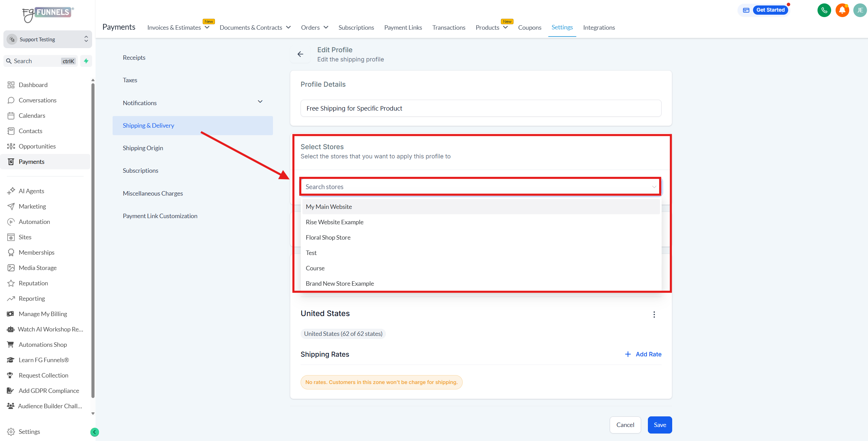
Task: Click the green lightning bolt quick action icon
Action: [x=86, y=61]
